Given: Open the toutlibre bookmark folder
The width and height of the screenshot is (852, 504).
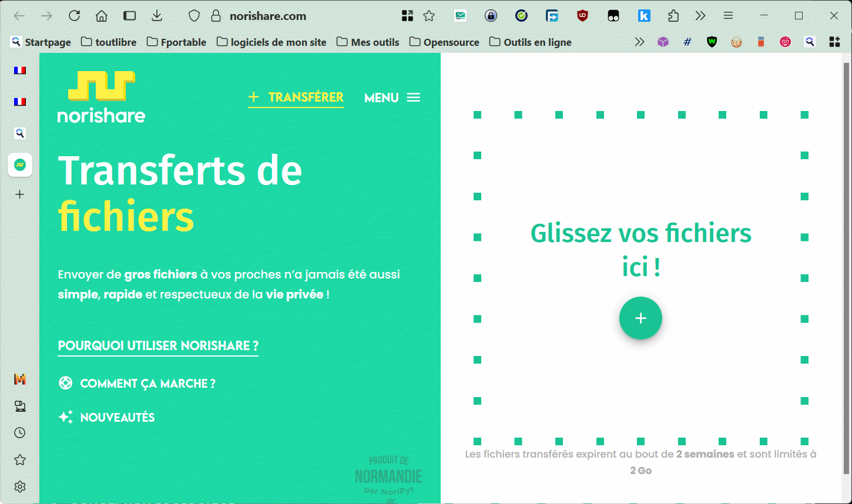Looking at the screenshot, I should (109, 42).
